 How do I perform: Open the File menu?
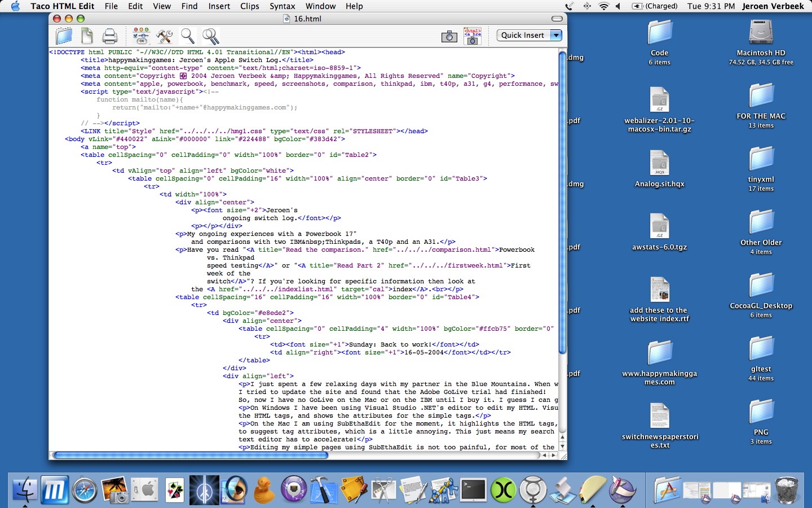[x=111, y=6]
